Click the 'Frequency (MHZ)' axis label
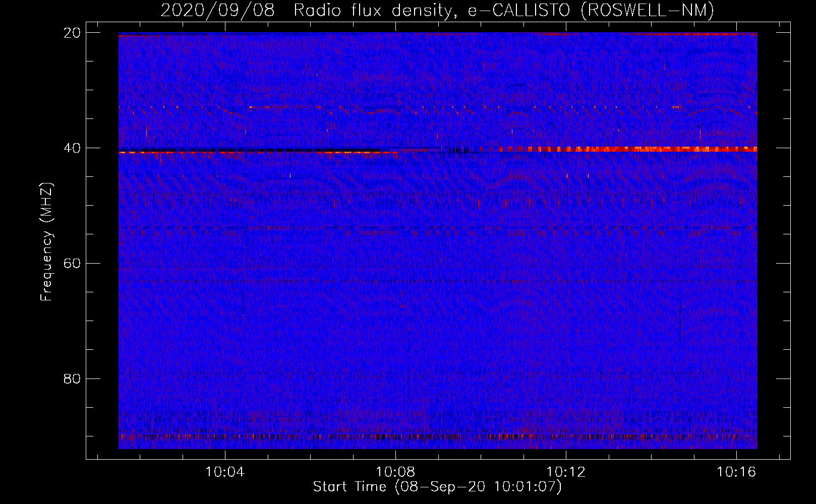This screenshot has height=504, width=816. 46,242
